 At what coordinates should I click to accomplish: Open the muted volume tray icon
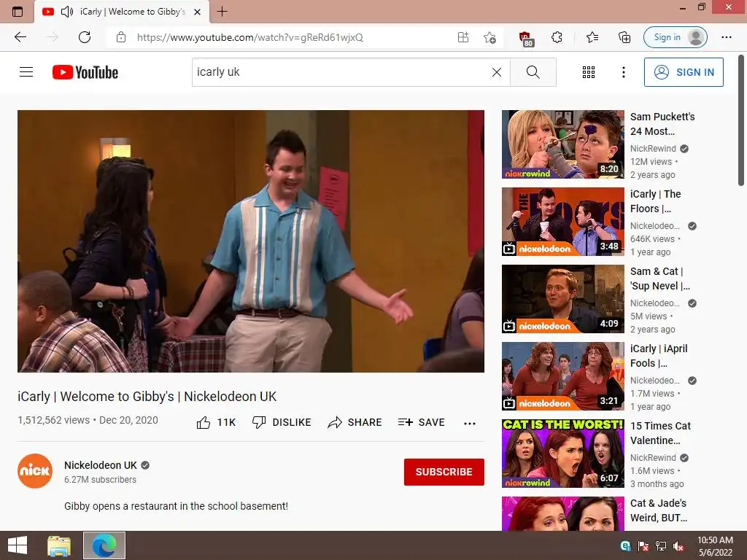pos(678,546)
